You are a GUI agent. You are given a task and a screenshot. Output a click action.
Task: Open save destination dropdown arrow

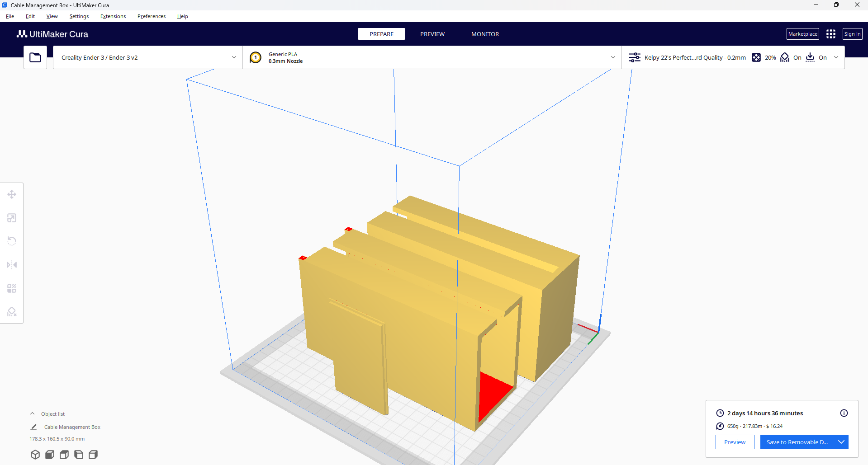coord(841,442)
